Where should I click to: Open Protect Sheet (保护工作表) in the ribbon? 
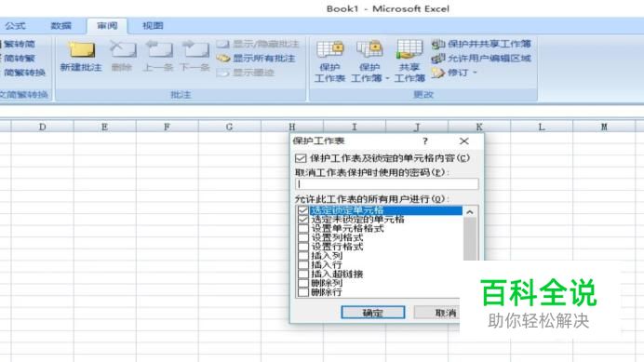(329, 61)
